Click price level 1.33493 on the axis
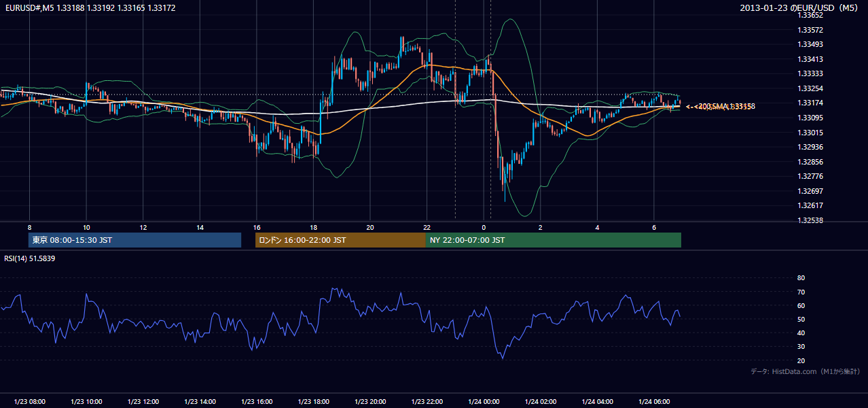 click(810, 44)
